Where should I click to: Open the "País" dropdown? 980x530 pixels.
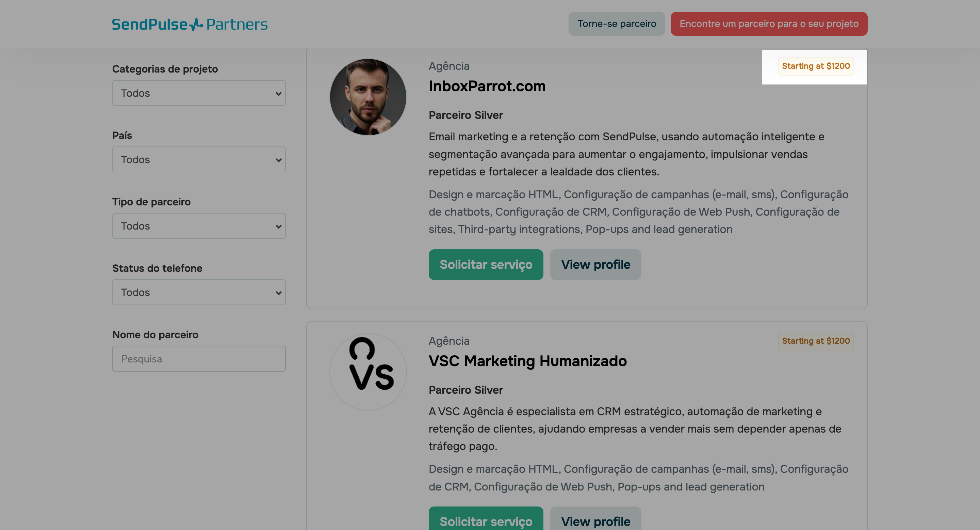click(199, 159)
